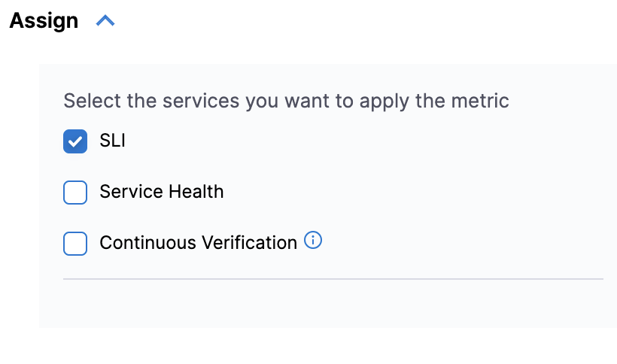This screenshot has height=364, width=617.
Task: Click the white checkmark inside SLI box
Action: pyautogui.click(x=75, y=141)
